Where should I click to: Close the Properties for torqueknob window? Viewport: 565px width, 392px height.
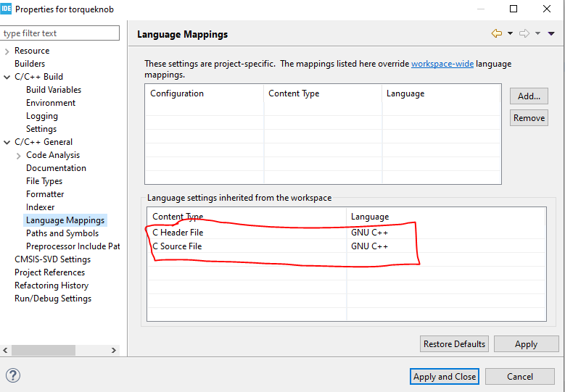click(547, 9)
